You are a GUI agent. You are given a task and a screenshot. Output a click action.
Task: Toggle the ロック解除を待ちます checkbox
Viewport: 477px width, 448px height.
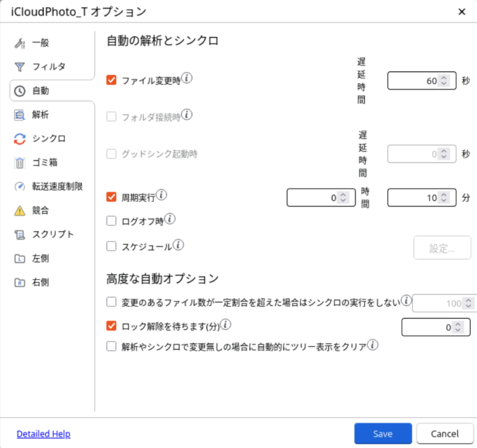pos(111,326)
